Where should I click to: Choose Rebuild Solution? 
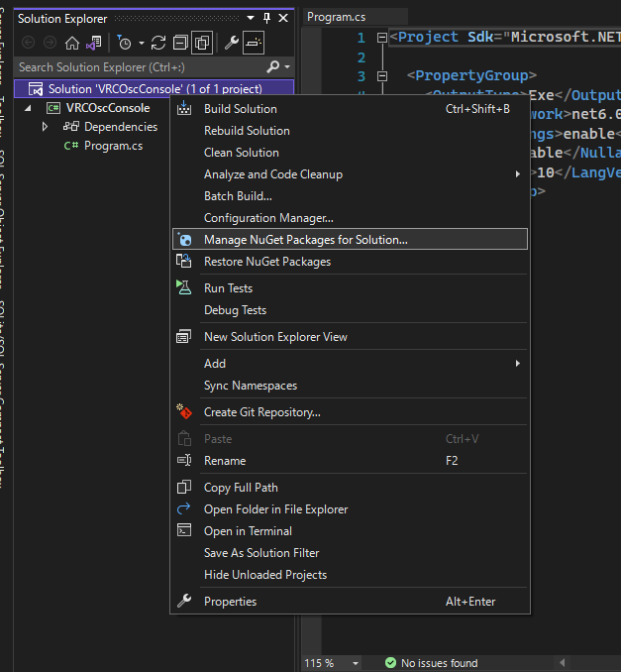point(248,131)
